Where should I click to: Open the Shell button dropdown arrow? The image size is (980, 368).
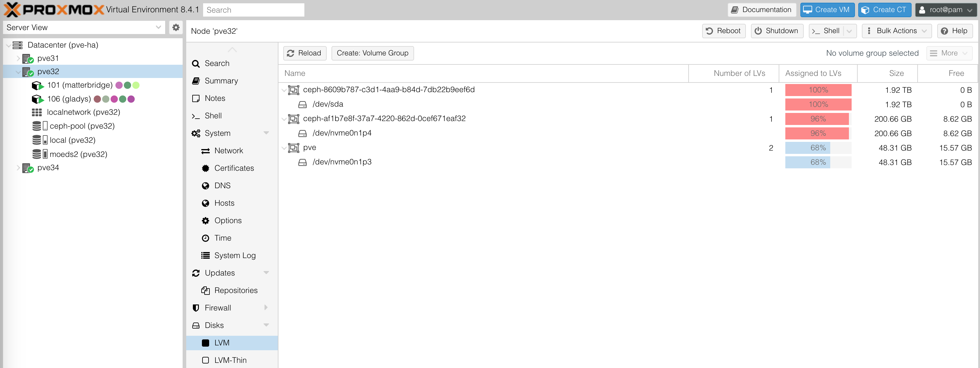click(x=850, y=31)
